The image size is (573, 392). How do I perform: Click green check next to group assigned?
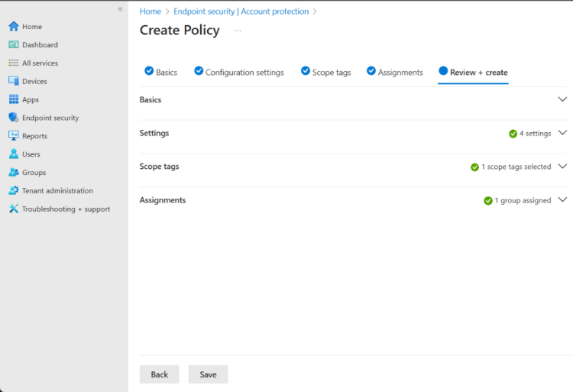click(488, 200)
